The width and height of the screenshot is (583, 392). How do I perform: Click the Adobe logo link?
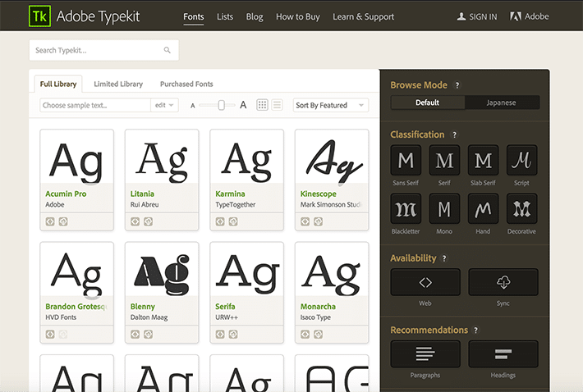point(530,16)
